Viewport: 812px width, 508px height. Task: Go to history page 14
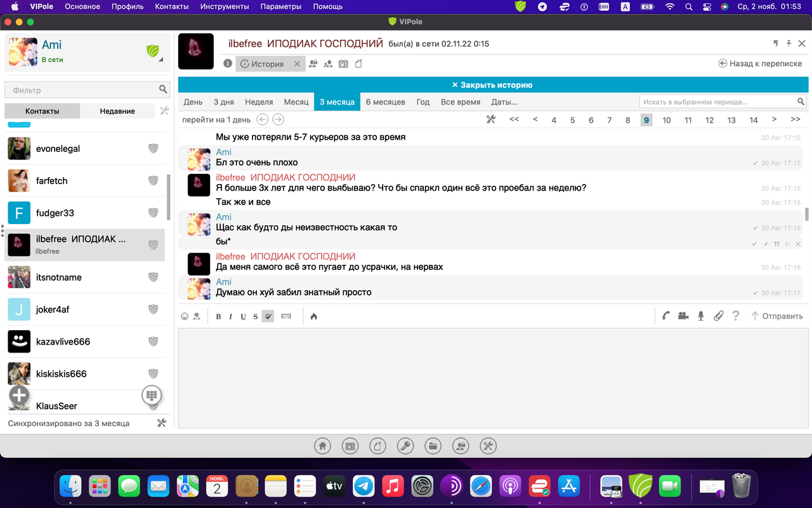coord(753,120)
